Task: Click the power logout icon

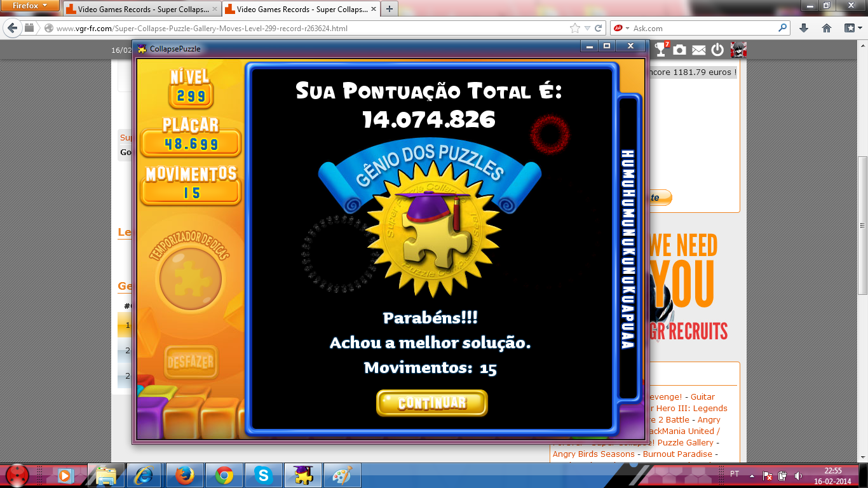Action: point(717,50)
